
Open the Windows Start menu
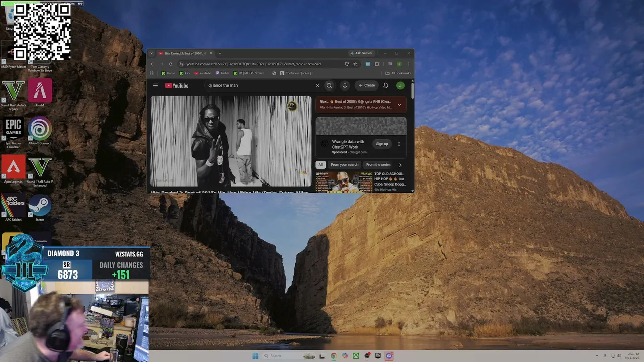click(x=255, y=356)
